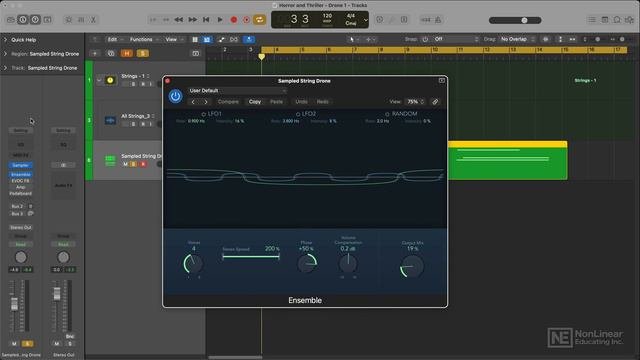Toggle the Metronome click button
This screenshot has height=360, width=640.
[x=438, y=20]
